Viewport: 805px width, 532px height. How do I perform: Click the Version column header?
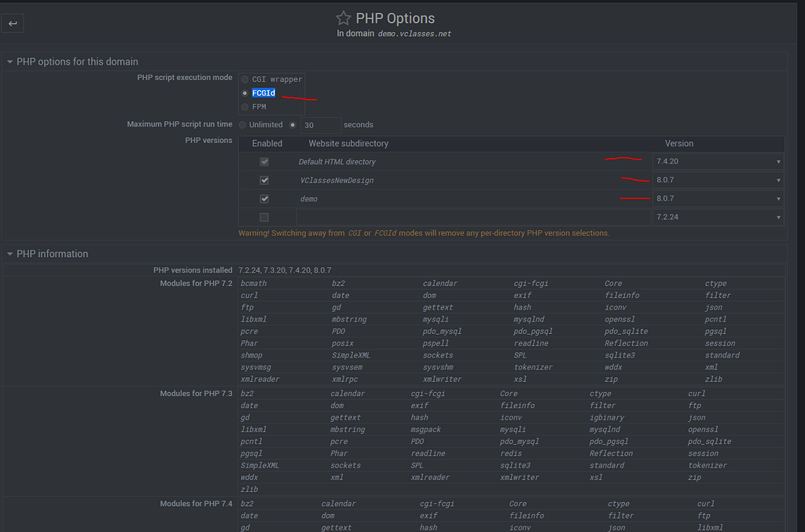pyautogui.click(x=679, y=143)
